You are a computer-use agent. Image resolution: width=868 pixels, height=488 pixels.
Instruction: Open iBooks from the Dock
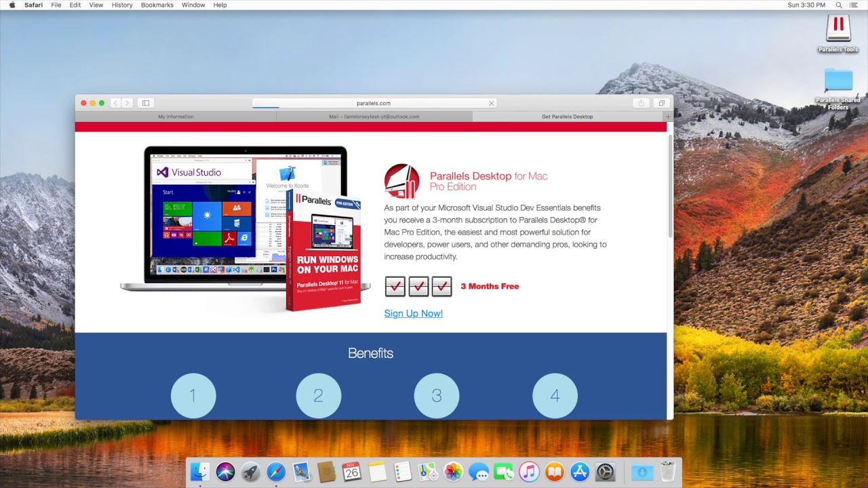pyautogui.click(x=555, y=472)
